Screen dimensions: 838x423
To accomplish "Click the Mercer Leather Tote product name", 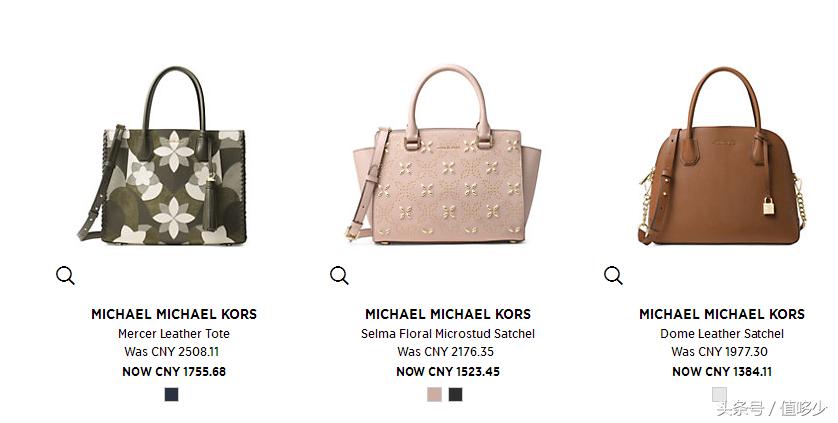I will (174, 334).
